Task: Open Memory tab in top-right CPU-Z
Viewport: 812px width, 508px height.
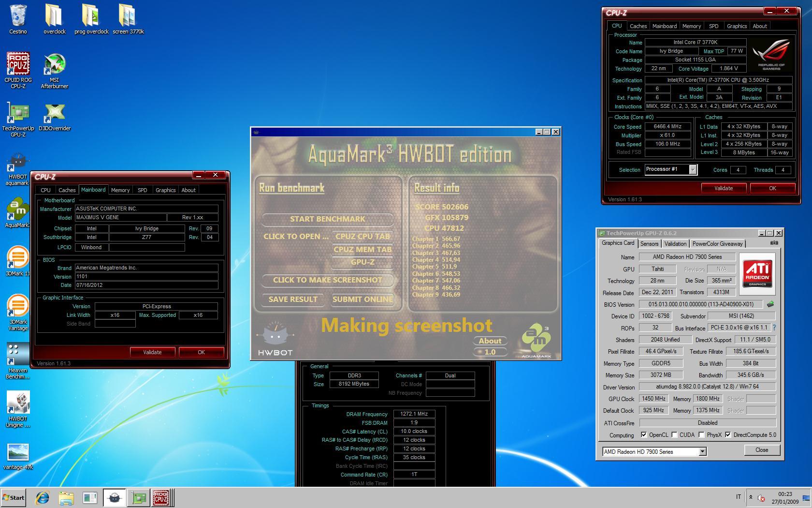Action: point(691,26)
